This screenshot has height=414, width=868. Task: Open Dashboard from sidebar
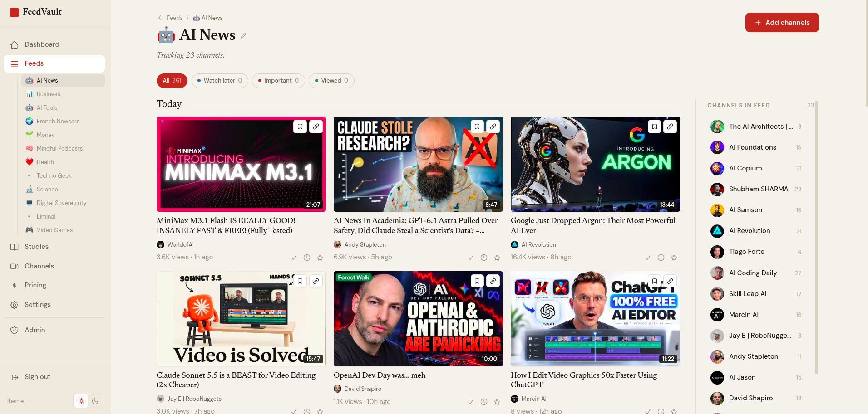tap(54, 44)
